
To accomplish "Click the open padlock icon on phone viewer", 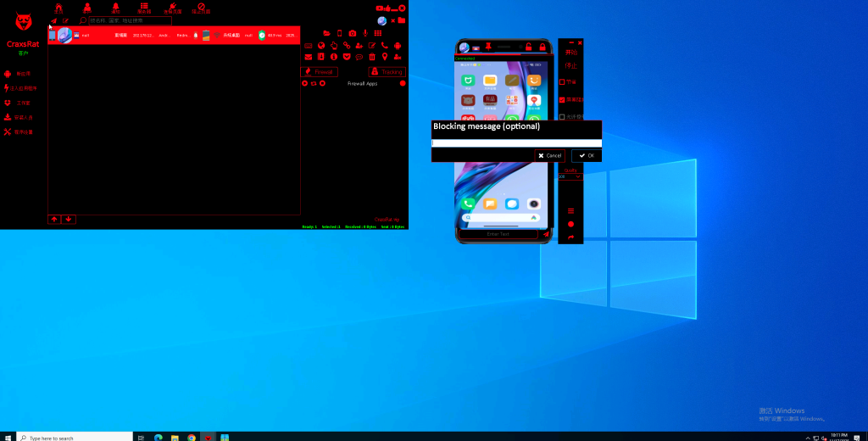I will (x=529, y=47).
